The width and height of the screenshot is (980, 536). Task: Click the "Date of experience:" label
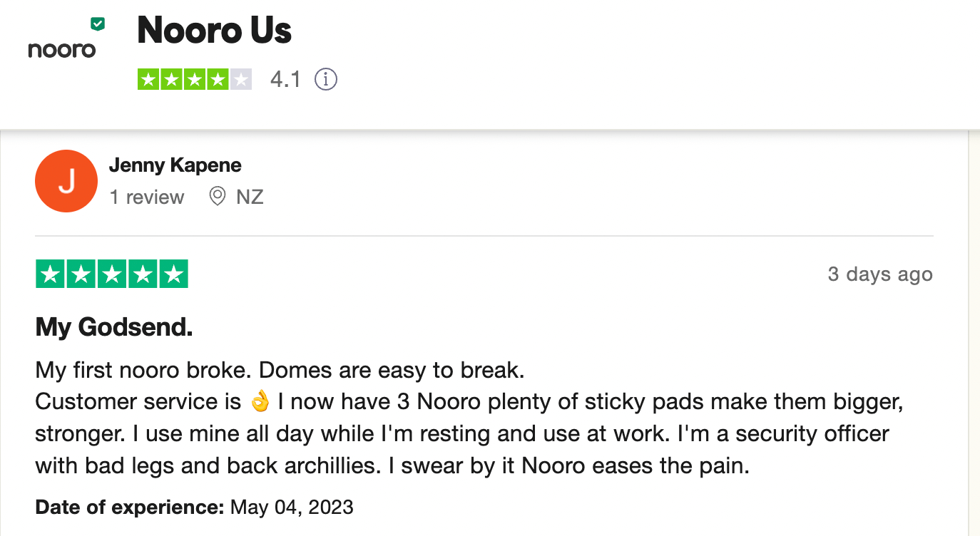pos(131,507)
